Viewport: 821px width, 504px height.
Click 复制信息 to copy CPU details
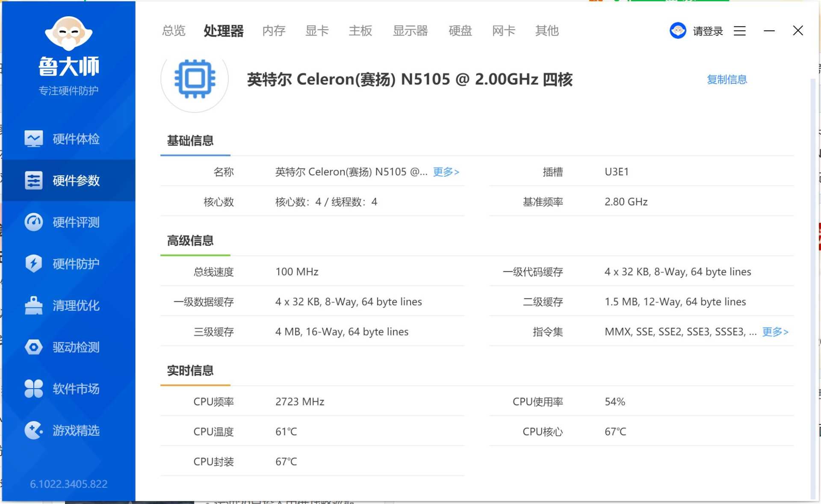726,79
